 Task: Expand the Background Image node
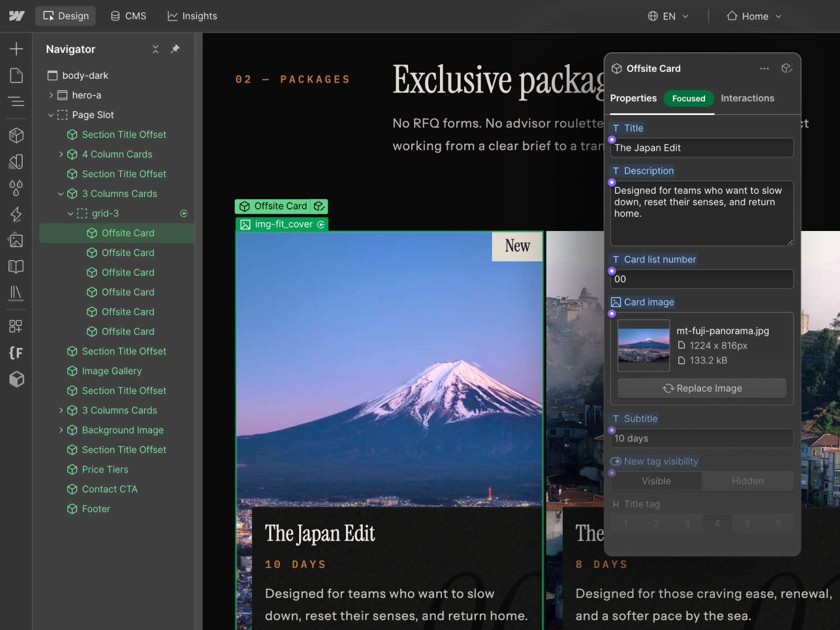click(61, 430)
